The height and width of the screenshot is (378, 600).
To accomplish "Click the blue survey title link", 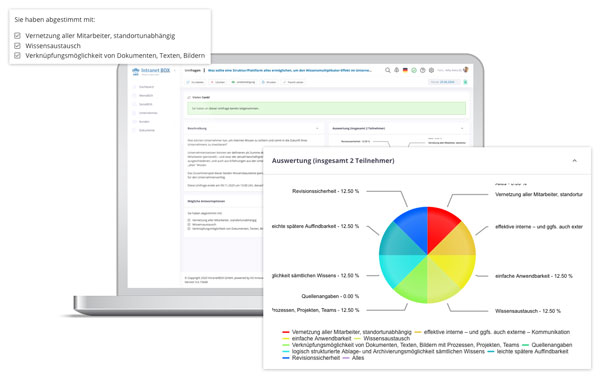I will click(290, 70).
